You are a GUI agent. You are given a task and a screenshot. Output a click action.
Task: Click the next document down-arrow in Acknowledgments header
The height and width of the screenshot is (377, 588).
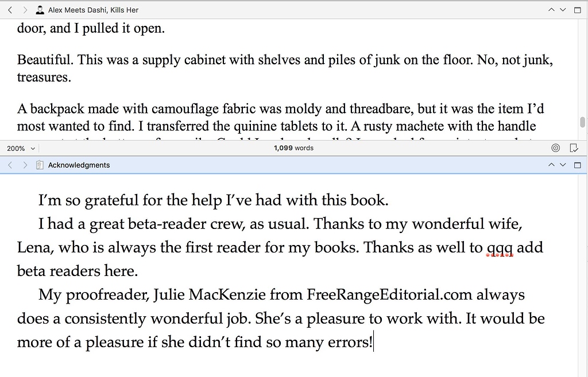pyautogui.click(x=562, y=165)
